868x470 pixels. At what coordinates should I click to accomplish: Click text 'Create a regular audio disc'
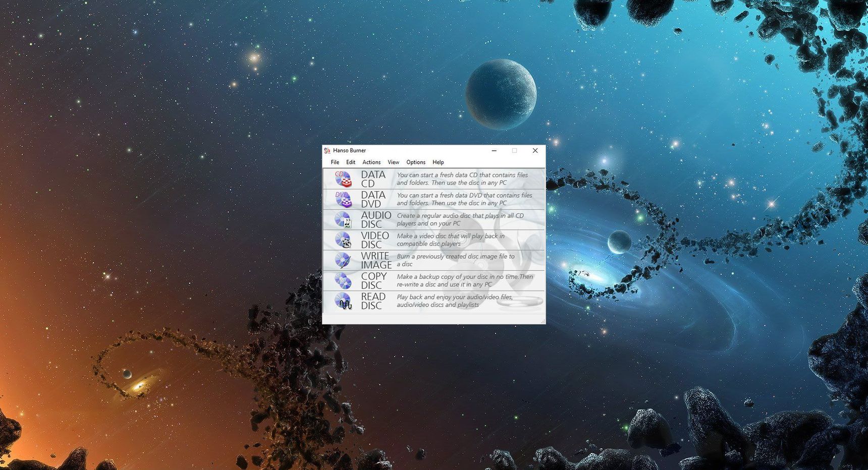[433, 216]
